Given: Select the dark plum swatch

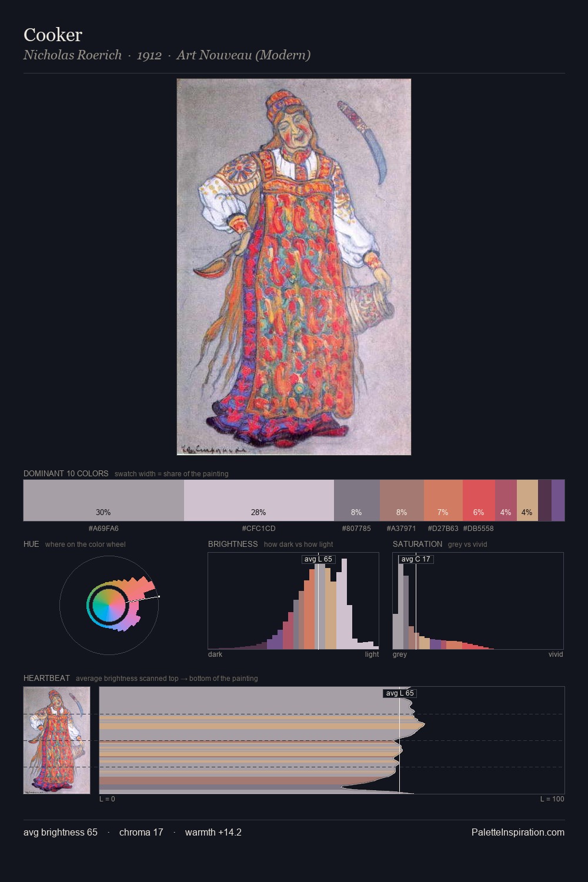Looking at the screenshot, I should click(x=544, y=500).
